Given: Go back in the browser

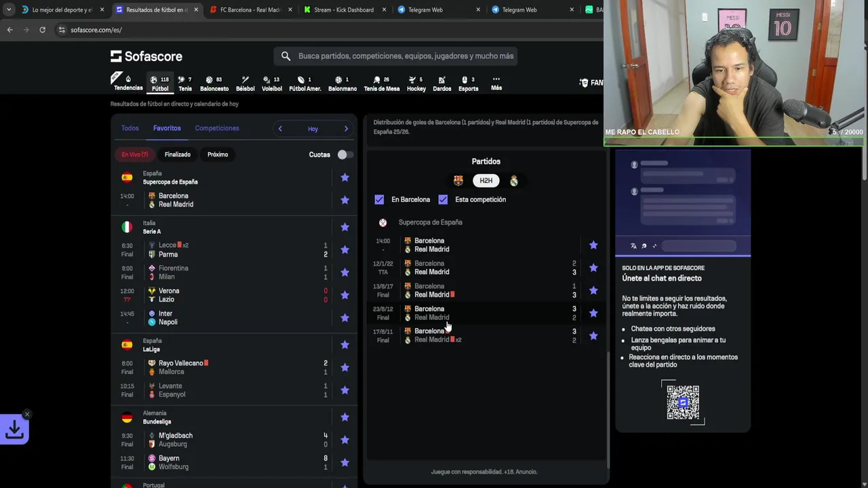Looking at the screenshot, I should tap(9, 30).
